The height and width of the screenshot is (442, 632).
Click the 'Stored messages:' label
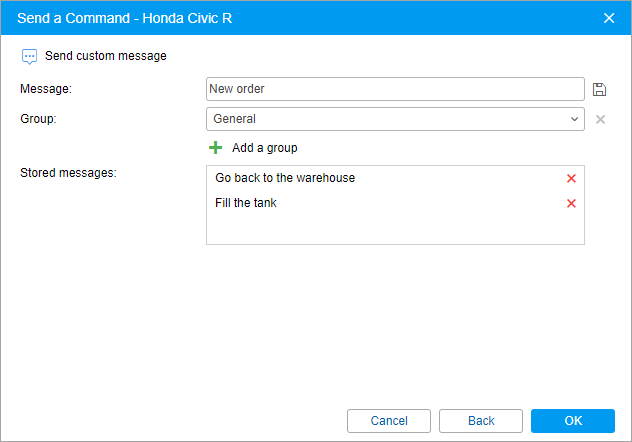pos(68,173)
